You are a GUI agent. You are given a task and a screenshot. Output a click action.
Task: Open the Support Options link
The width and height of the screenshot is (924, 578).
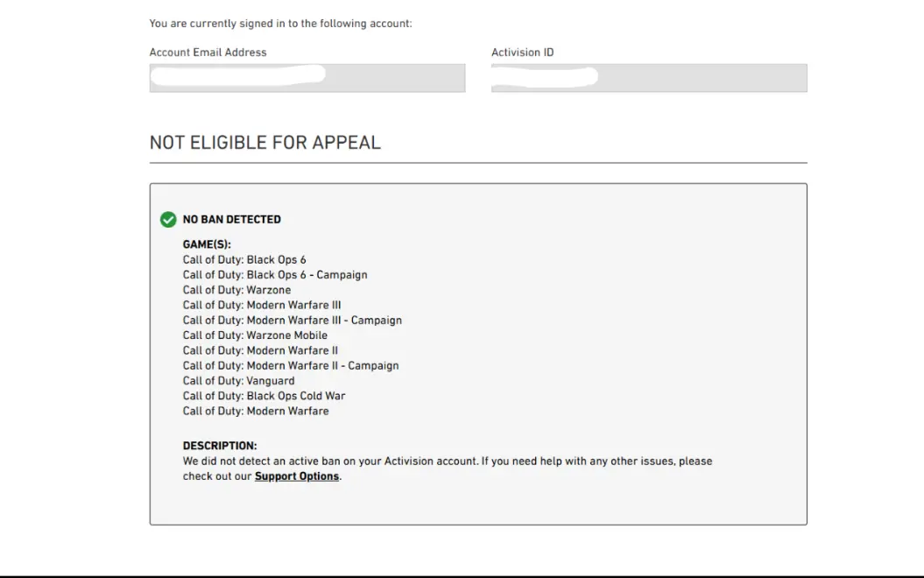pos(296,476)
